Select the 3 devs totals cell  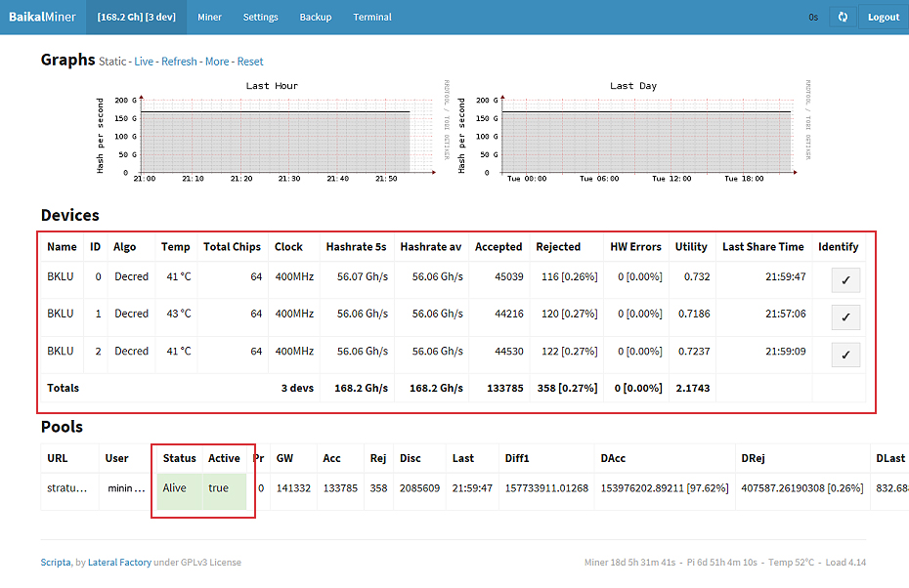point(297,388)
